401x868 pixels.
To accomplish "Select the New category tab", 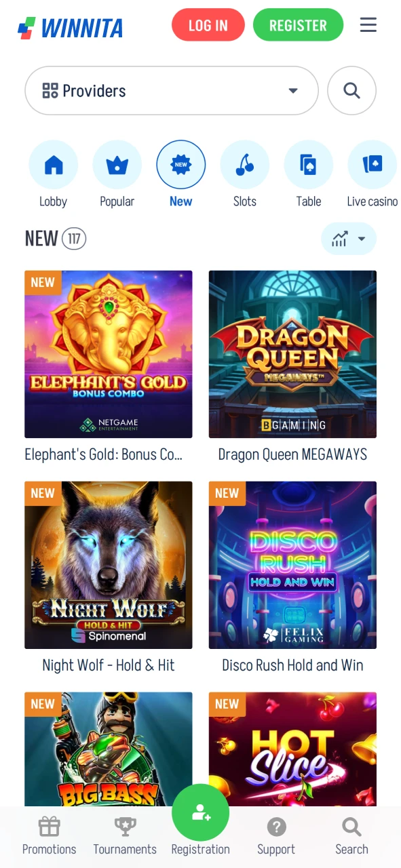I will [180, 164].
